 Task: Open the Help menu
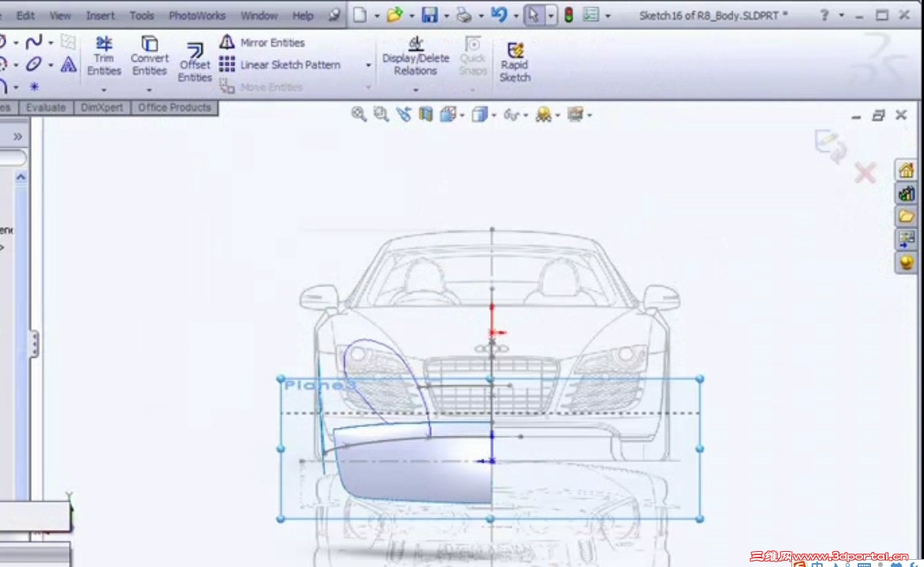(x=303, y=16)
